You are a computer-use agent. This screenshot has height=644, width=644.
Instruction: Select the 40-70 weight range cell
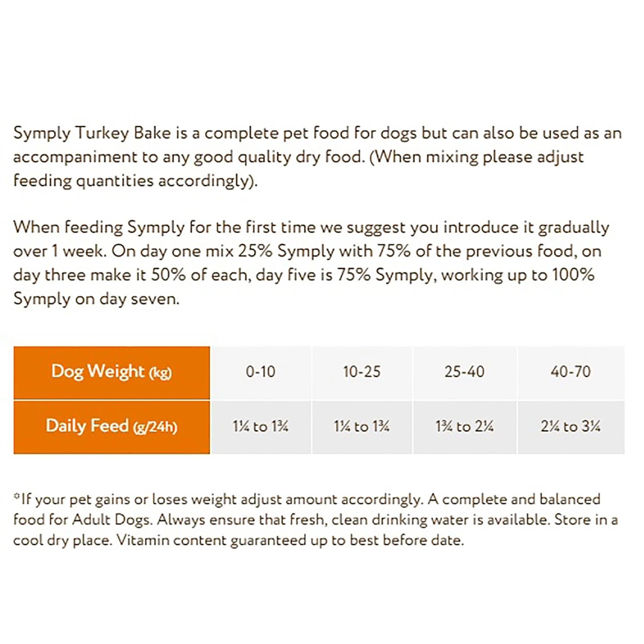(571, 372)
